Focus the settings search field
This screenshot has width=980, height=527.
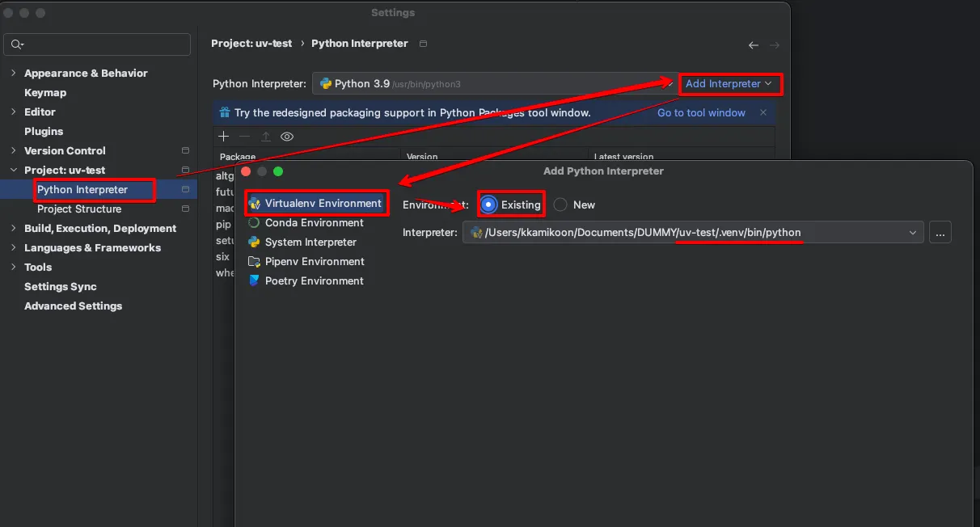click(99, 44)
